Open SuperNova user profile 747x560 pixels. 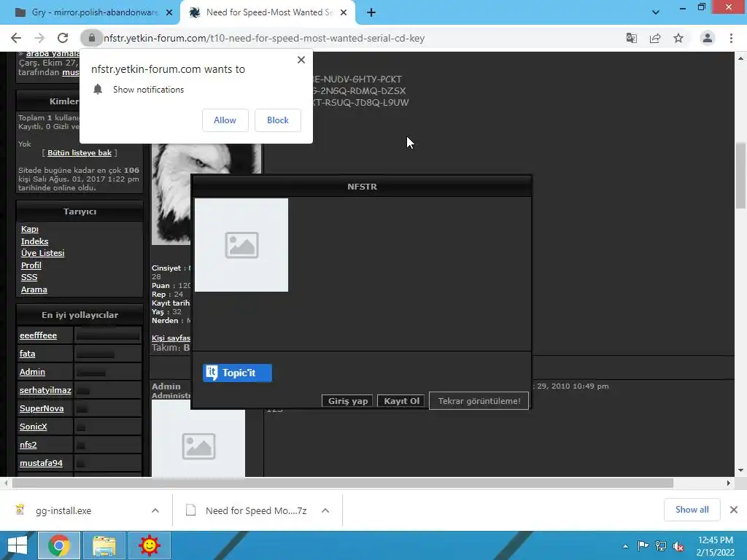[42, 408]
